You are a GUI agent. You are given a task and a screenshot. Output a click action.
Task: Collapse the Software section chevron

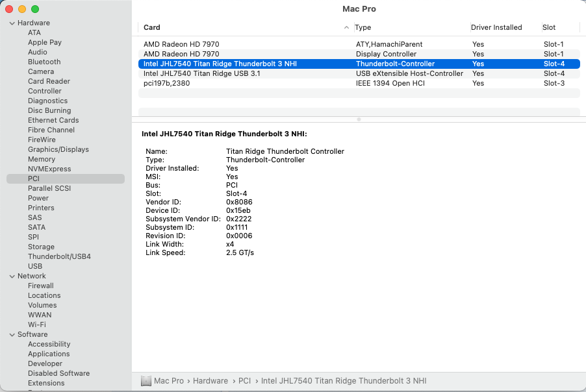click(12, 335)
